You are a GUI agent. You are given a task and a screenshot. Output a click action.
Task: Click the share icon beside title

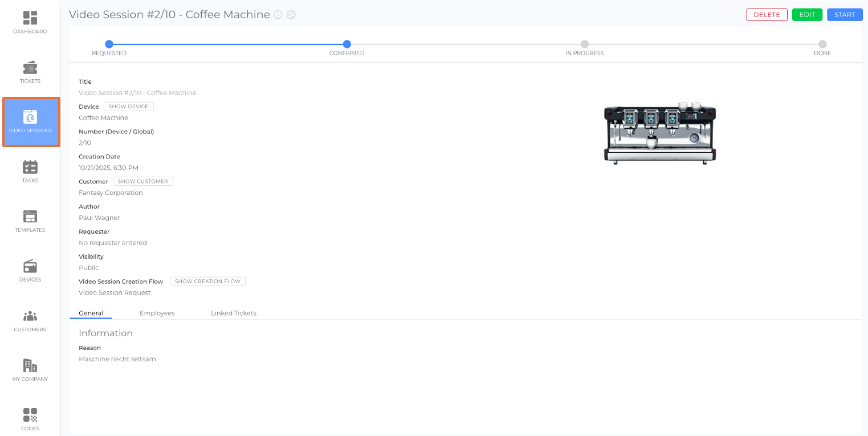(x=291, y=15)
